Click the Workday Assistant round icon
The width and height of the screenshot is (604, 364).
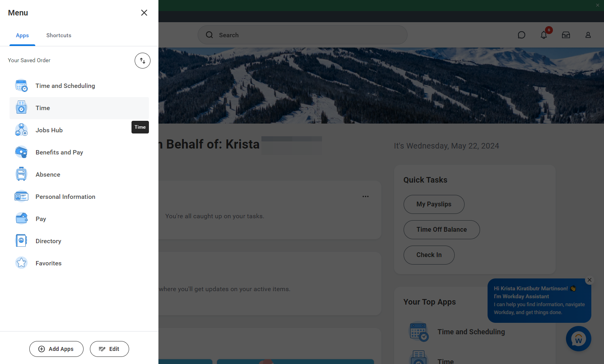click(579, 339)
